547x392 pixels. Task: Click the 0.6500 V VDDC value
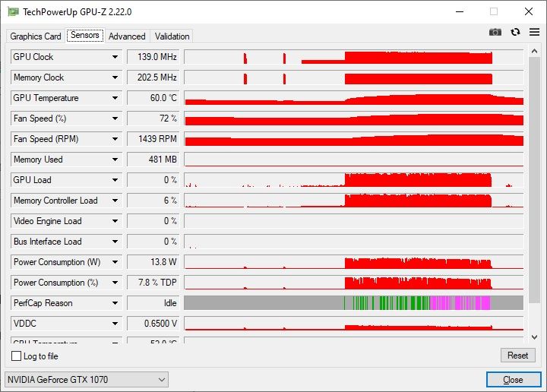(153, 324)
